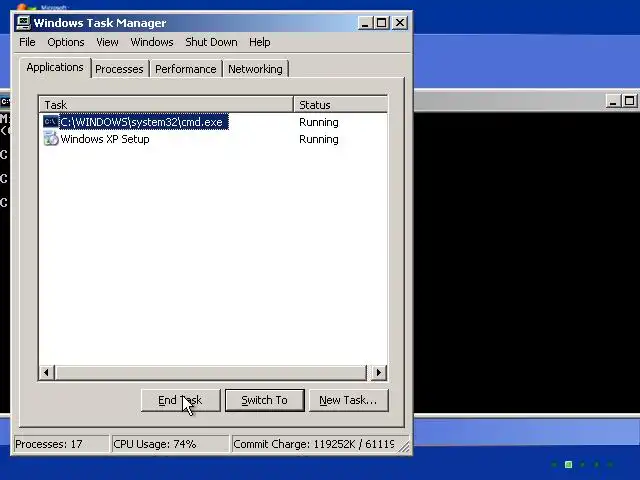Click the Running status of Windows XP Setup
The width and height of the screenshot is (640, 480).
tap(318, 139)
